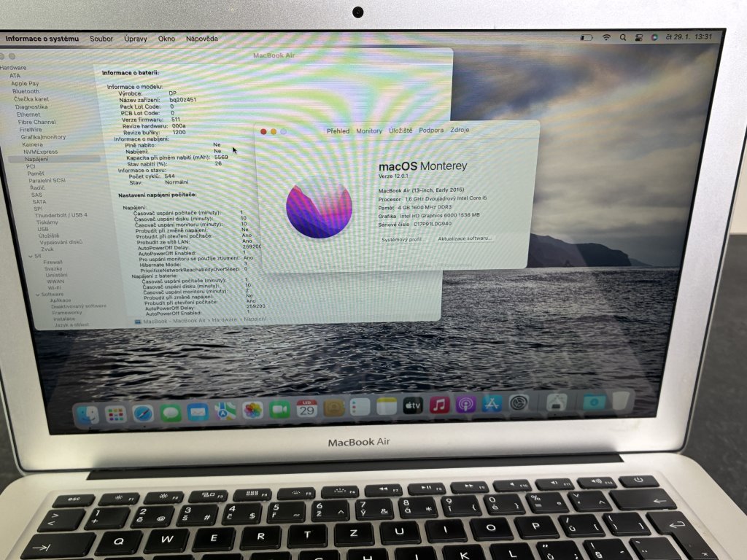Open the Music app in Dock
Screen dimensions: 747x560
[439, 405]
